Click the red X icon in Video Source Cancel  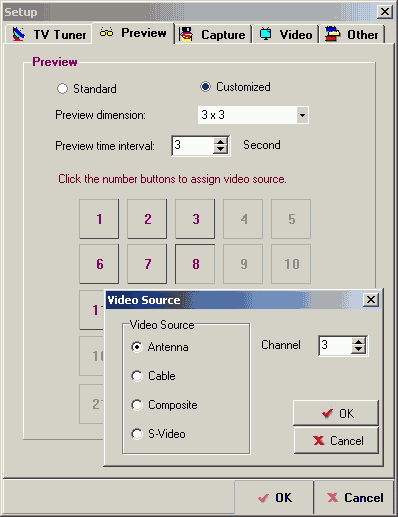319,441
